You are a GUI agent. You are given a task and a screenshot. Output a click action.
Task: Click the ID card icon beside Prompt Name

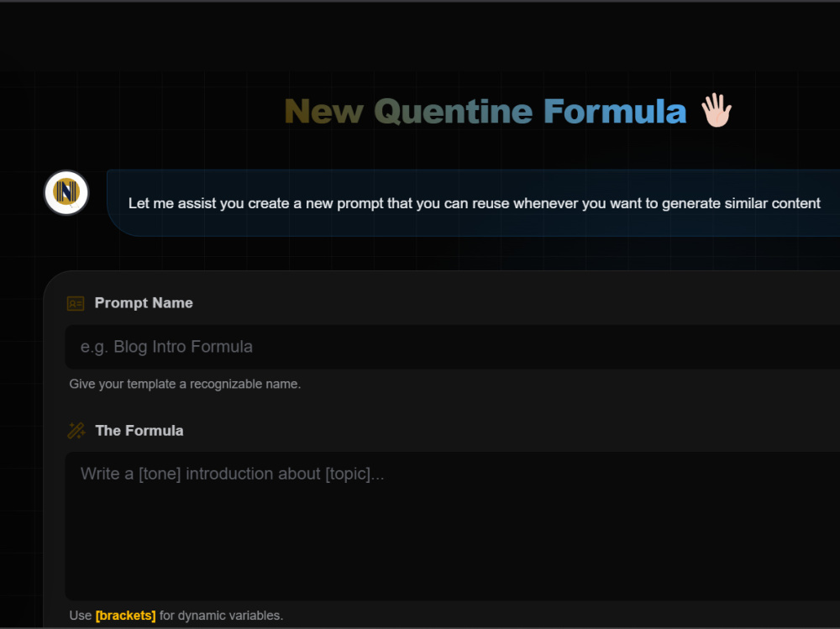pos(76,303)
